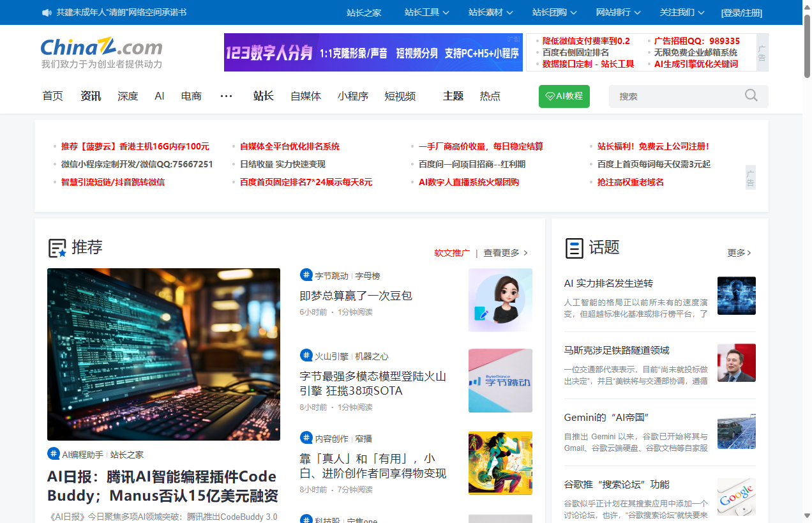Click the 话题 section header icon
The image size is (812, 523).
(574, 248)
